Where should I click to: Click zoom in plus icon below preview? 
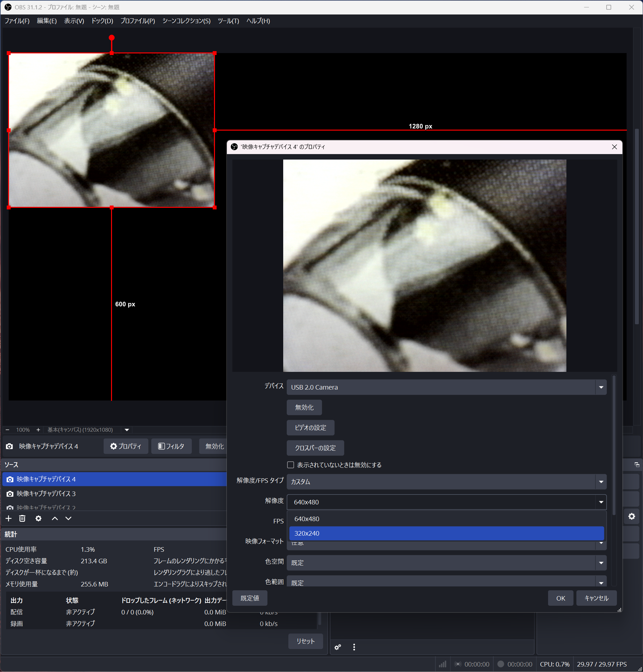click(x=38, y=430)
